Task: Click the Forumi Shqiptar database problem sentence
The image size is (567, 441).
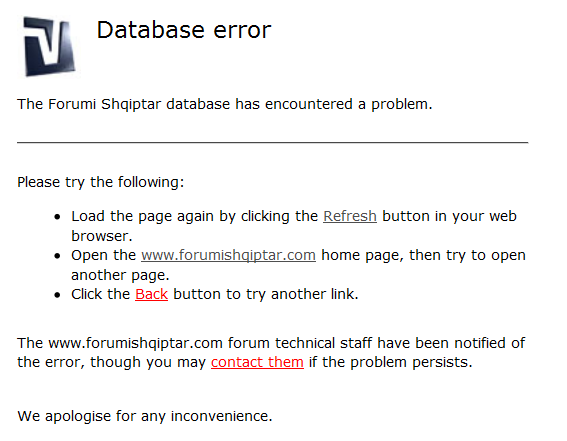Action: (225, 104)
